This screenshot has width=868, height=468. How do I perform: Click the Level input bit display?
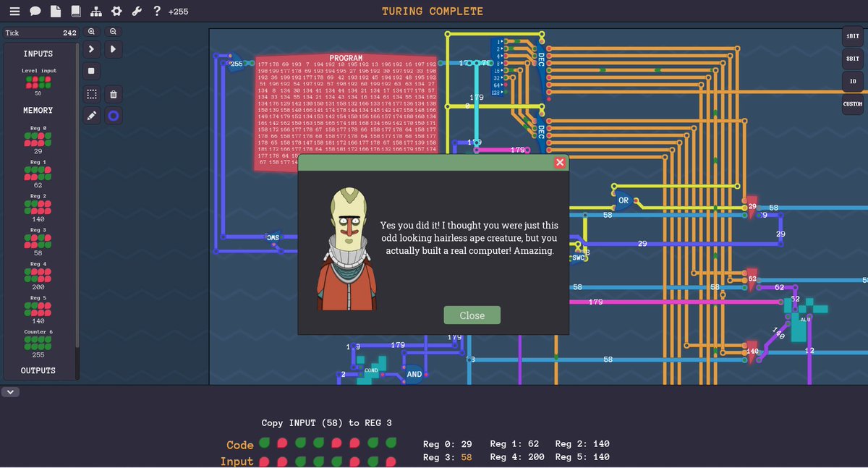coord(38,82)
